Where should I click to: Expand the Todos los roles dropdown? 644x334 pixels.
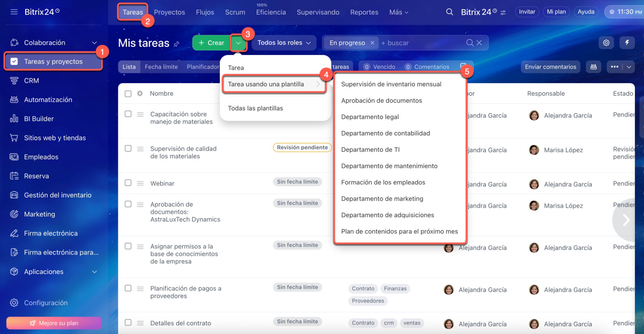[x=284, y=43]
